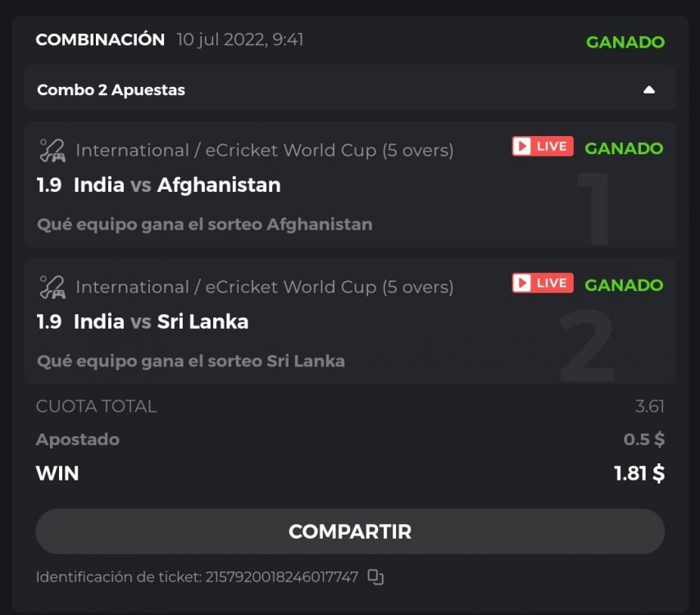Collapse the Combo 2 Apuestas arrow

tap(649, 89)
